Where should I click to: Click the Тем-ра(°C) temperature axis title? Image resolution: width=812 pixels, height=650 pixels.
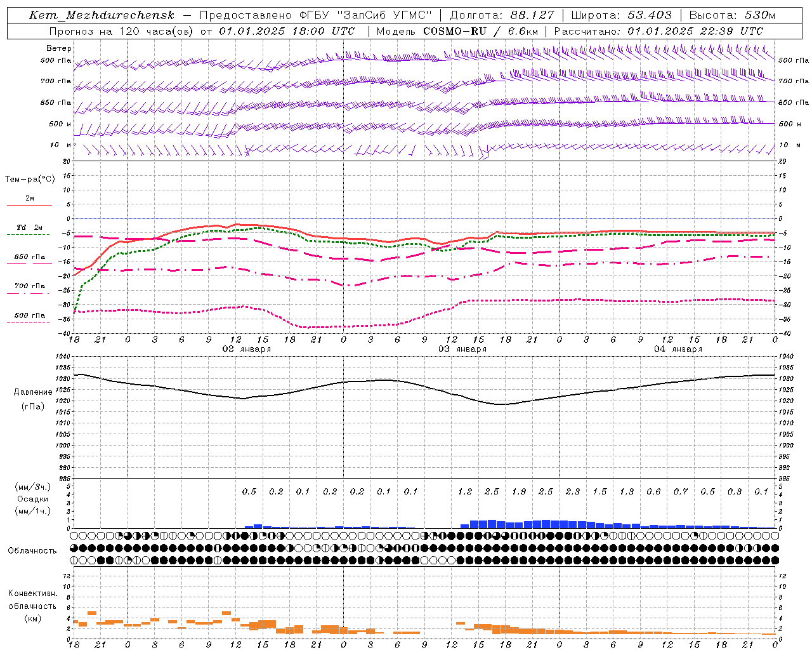pyautogui.click(x=30, y=180)
